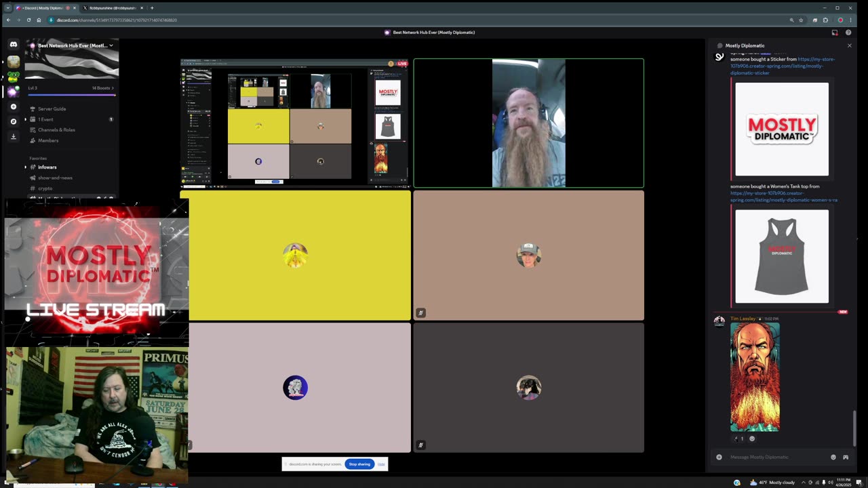The height and width of the screenshot is (488, 868).
Task: Click muted mic icon on tan video tile
Action: coord(420,312)
